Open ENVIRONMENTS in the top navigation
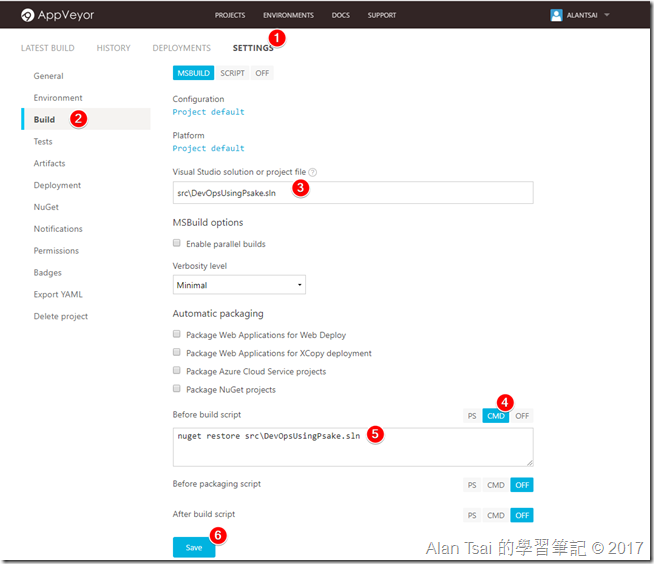This screenshot has height=564, width=654. click(x=288, y=15)
